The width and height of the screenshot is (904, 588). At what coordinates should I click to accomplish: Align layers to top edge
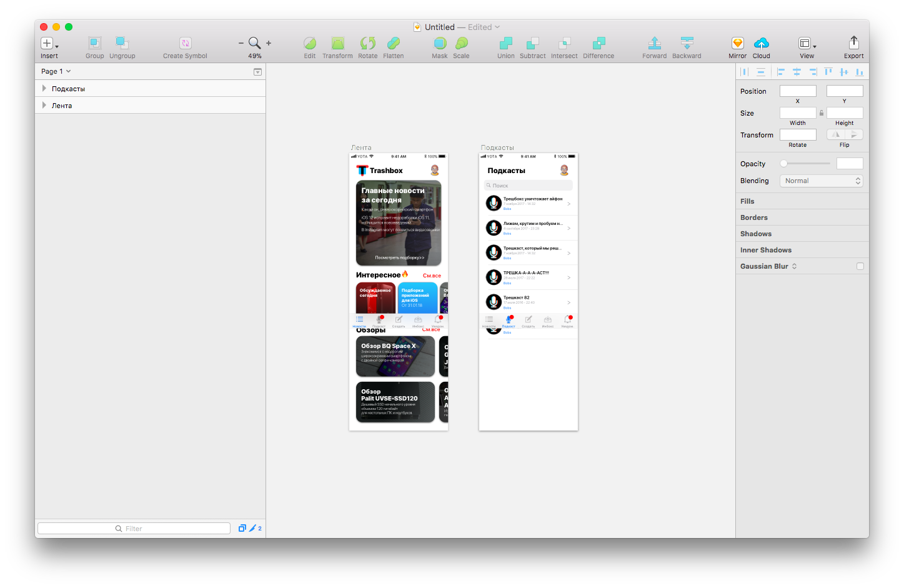coord(828,72)
